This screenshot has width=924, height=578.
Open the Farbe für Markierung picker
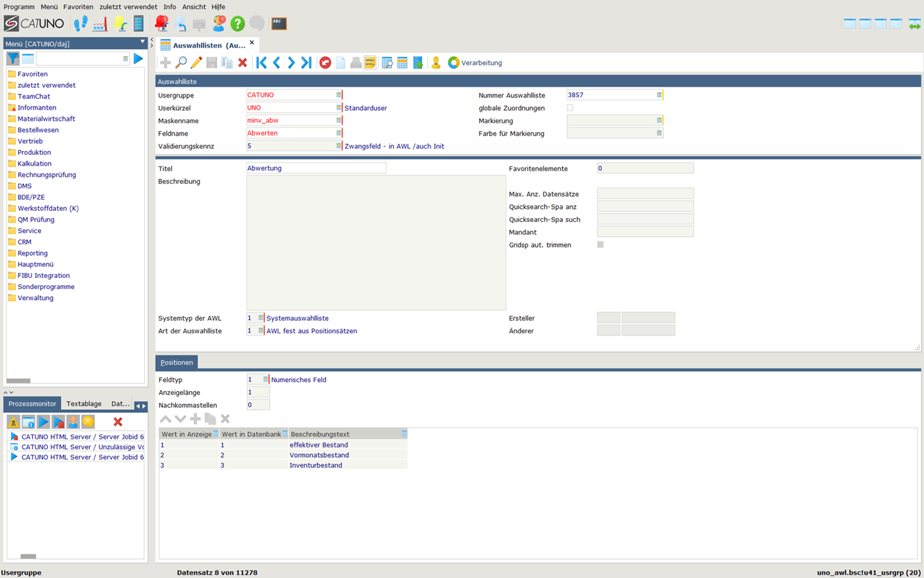(659, 133)
